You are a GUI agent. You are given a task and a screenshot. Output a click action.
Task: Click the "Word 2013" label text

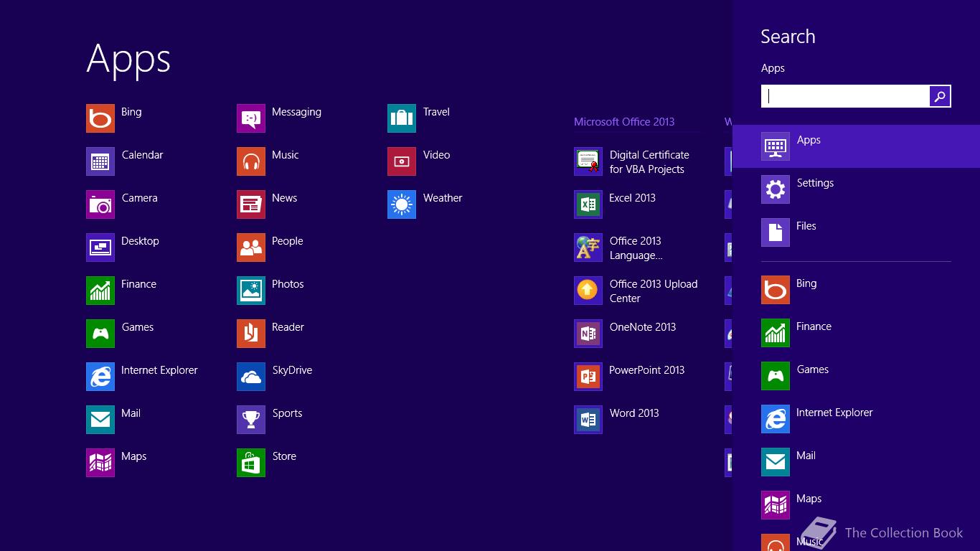(x=634, y=413)
